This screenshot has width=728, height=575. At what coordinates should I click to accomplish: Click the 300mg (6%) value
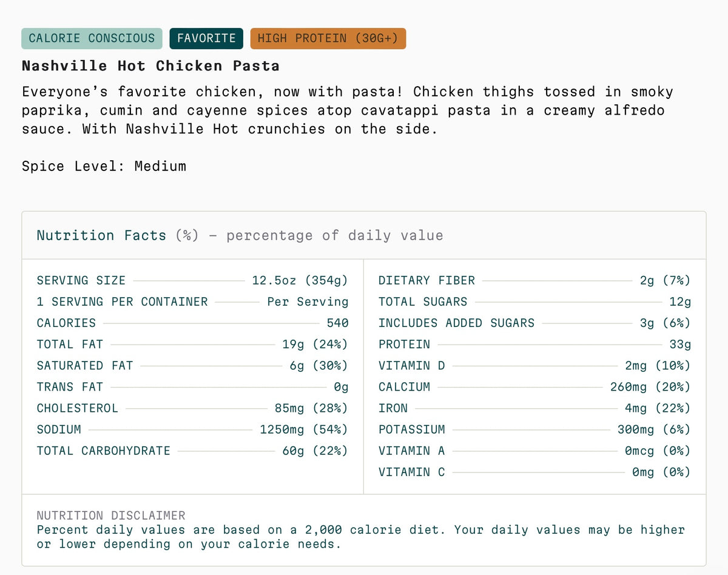(655, 429)
